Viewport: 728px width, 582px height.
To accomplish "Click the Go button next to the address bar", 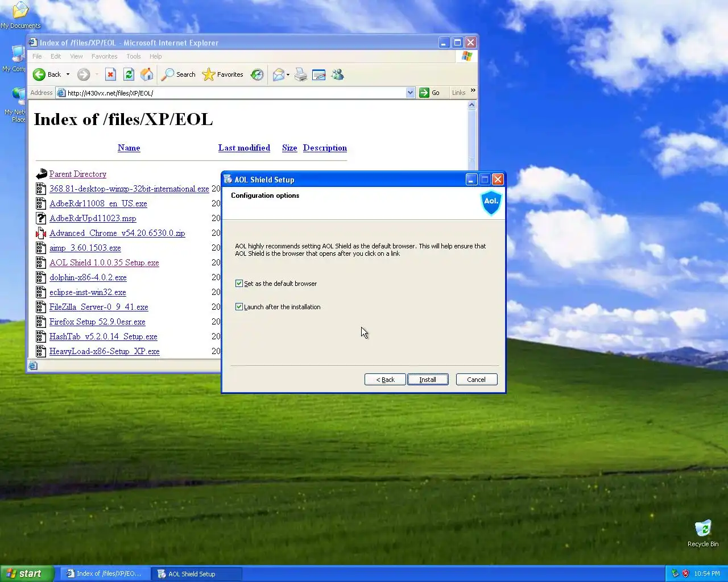I will click(x=429, y=93).
